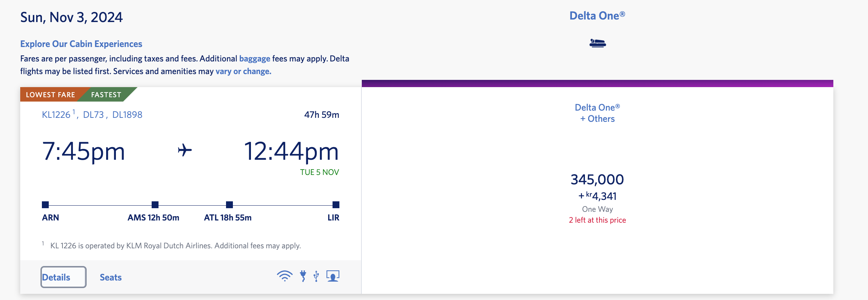Follow the baggage fees link

pos(255,59)
